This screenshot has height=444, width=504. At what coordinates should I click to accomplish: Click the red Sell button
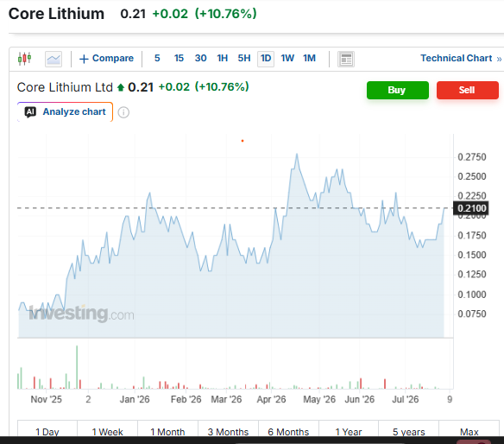coord(468,90)
